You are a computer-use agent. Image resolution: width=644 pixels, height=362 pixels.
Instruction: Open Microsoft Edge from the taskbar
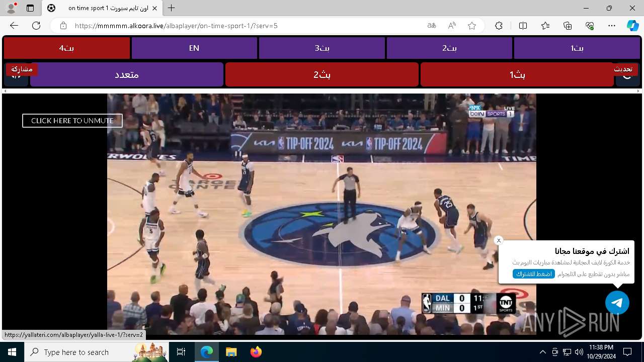(207, 352)
